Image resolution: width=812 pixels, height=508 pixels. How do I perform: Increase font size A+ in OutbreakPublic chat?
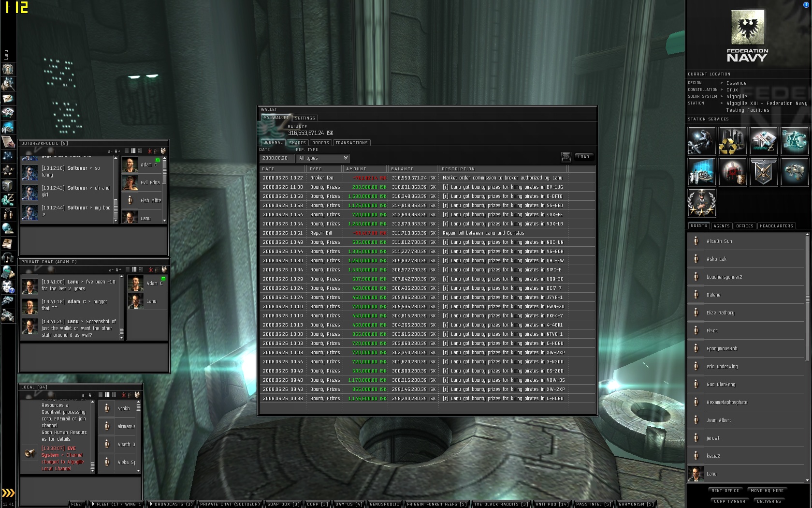117,151
